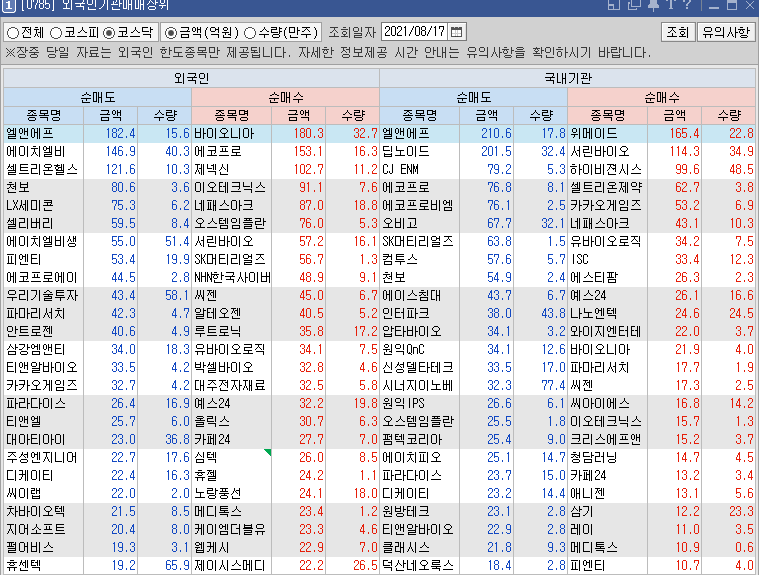759x575 pixels.
Task: Click the 국내기관 group header
Action: coord(568,78)
